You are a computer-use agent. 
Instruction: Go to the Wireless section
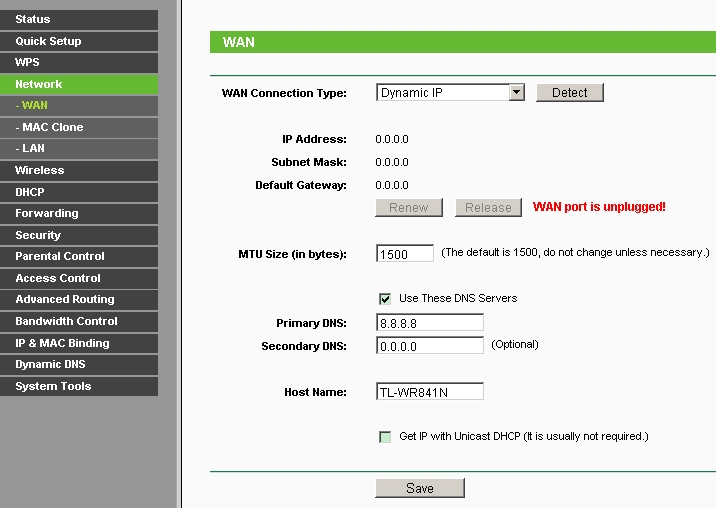tap(79, 170)
